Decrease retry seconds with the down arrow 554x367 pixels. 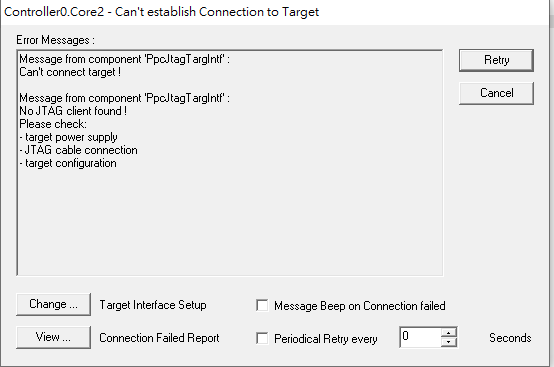[449, 342]
